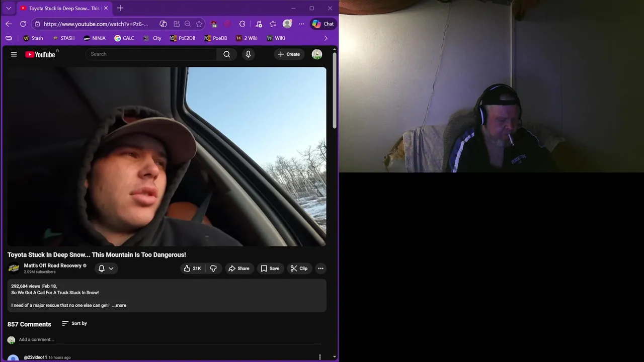Open more actions ellipsis beside Clip

click(x=320, y=268)
